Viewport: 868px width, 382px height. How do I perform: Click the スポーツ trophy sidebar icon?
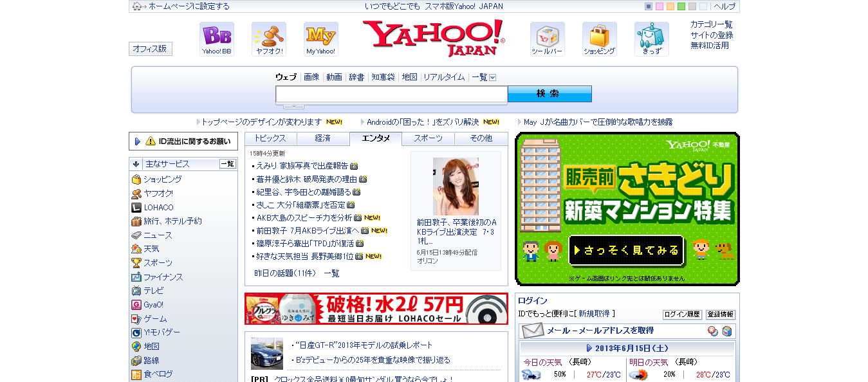pos(136,263)
